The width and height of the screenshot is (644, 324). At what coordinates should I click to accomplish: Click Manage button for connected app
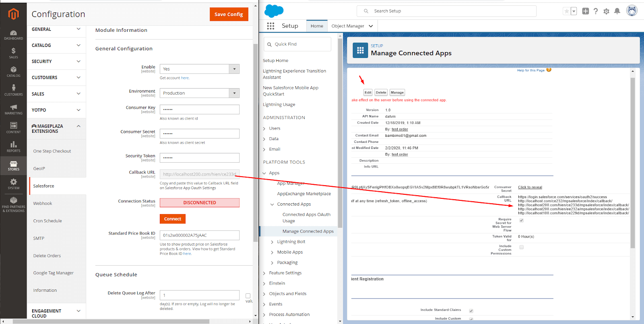tap(397, 93)
